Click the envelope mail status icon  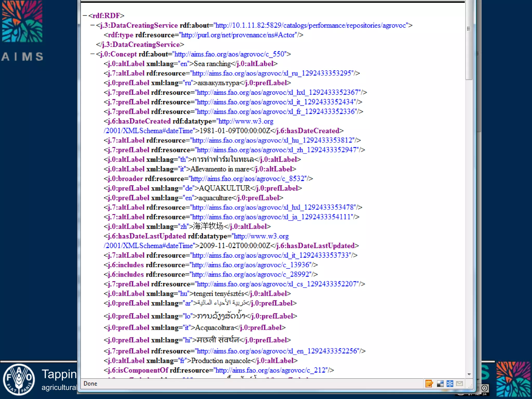point(460,384)
